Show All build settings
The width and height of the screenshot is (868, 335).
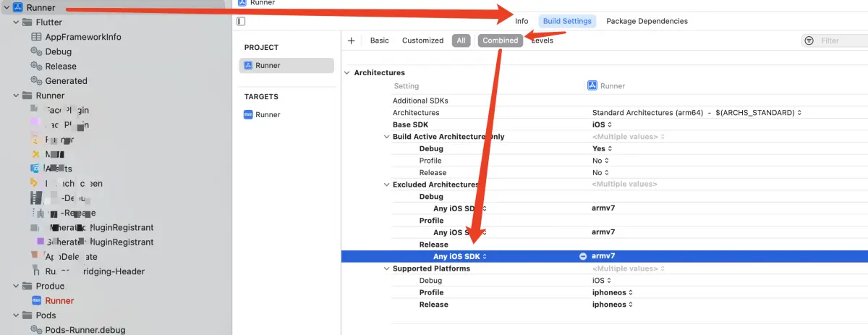tap(461, 41)
